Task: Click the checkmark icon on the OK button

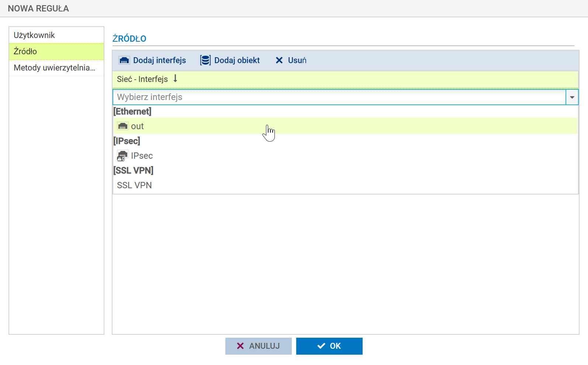Action: [x=321, y=346]
